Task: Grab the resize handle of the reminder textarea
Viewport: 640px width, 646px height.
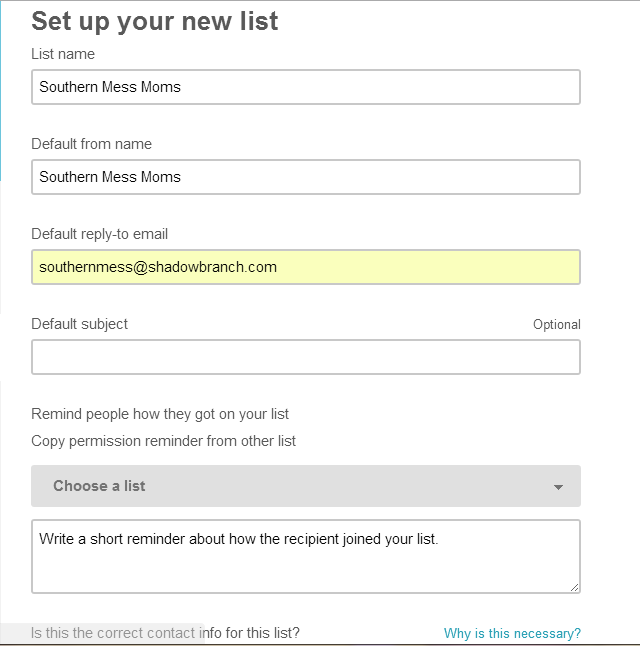Action: 574,587
